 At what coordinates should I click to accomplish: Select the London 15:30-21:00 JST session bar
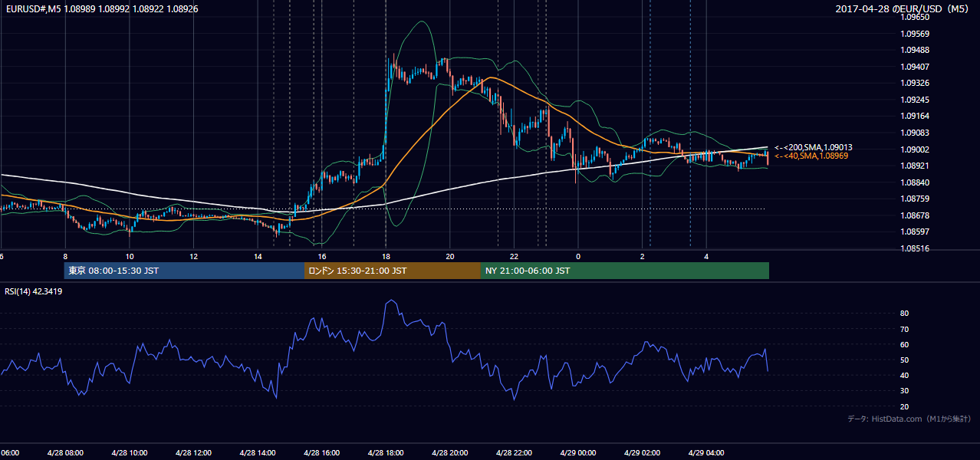(393, 271)
